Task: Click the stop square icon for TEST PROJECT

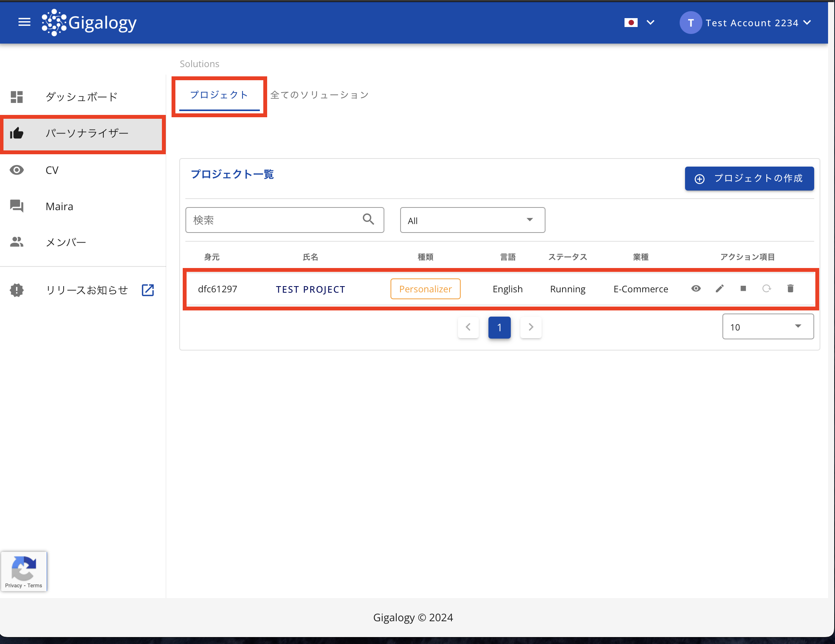Action: pos(743,288)
